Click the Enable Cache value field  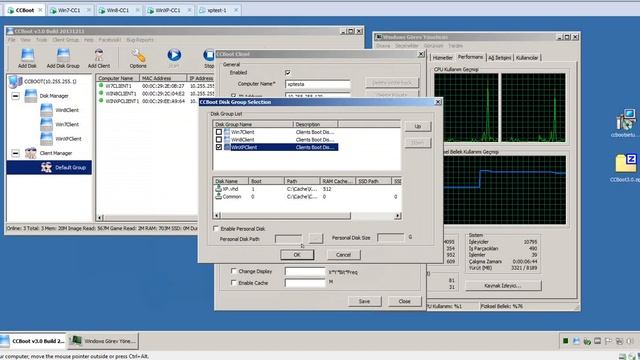[305, 283]
